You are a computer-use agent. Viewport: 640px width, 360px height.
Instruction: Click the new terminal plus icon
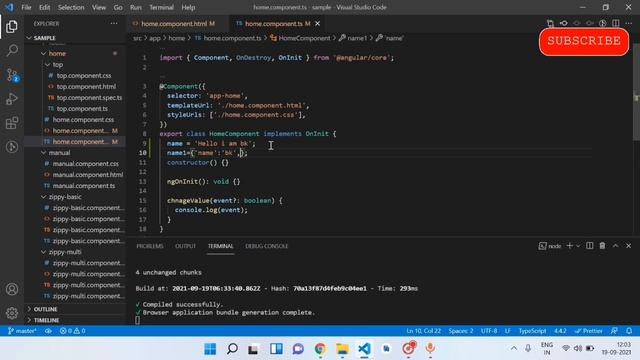(x=569, y=246)
